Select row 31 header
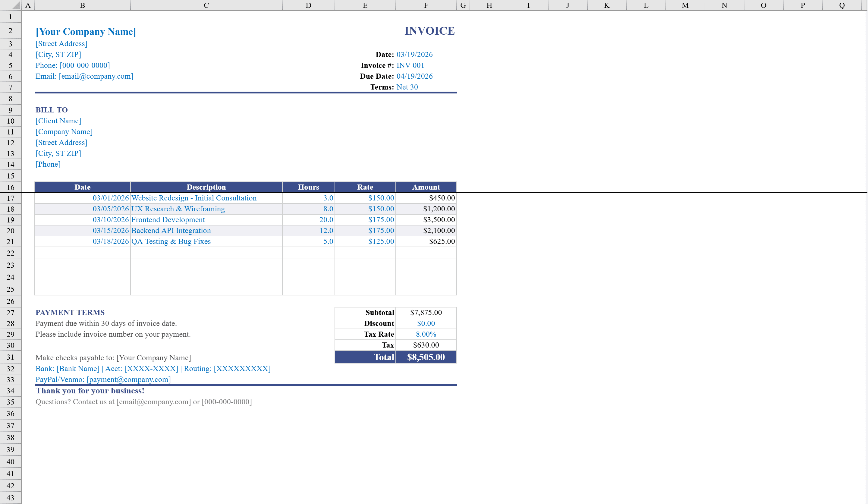Screen dimensions: 868x504 10,357
